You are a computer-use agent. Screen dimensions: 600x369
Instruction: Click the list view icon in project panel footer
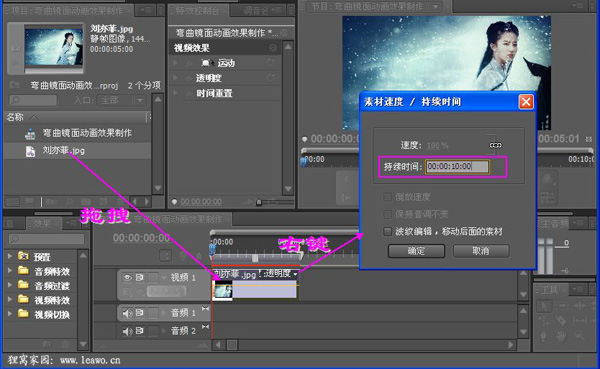pyautogui.click(x=12, y=201)
